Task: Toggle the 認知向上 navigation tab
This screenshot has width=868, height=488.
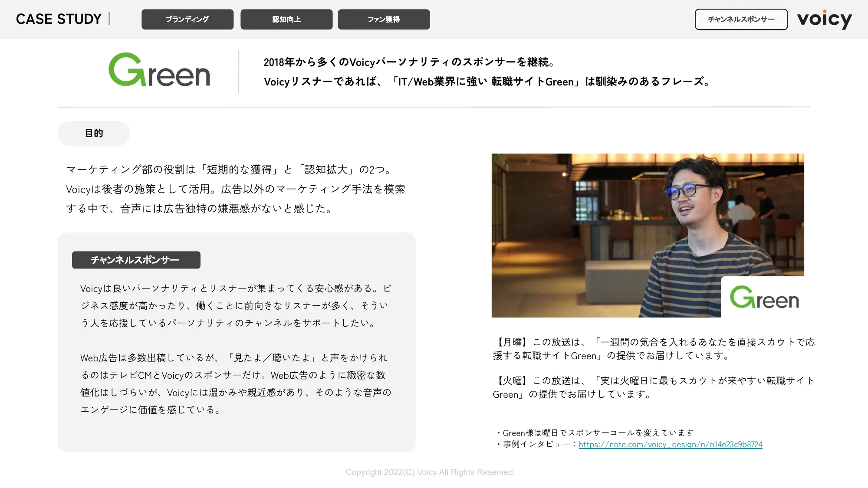Action: pos(286,19)
